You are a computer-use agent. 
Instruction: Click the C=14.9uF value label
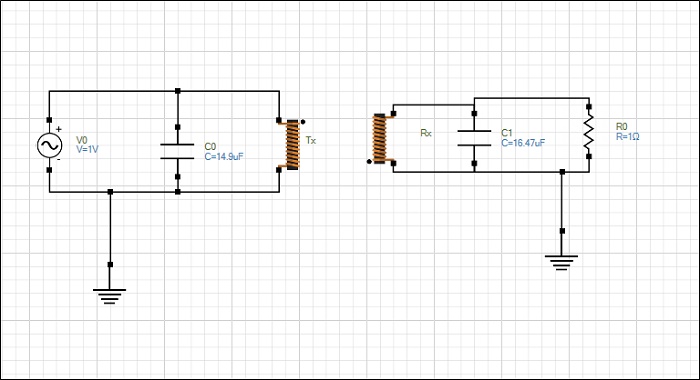pyautogui.click(x=224, y=156)
